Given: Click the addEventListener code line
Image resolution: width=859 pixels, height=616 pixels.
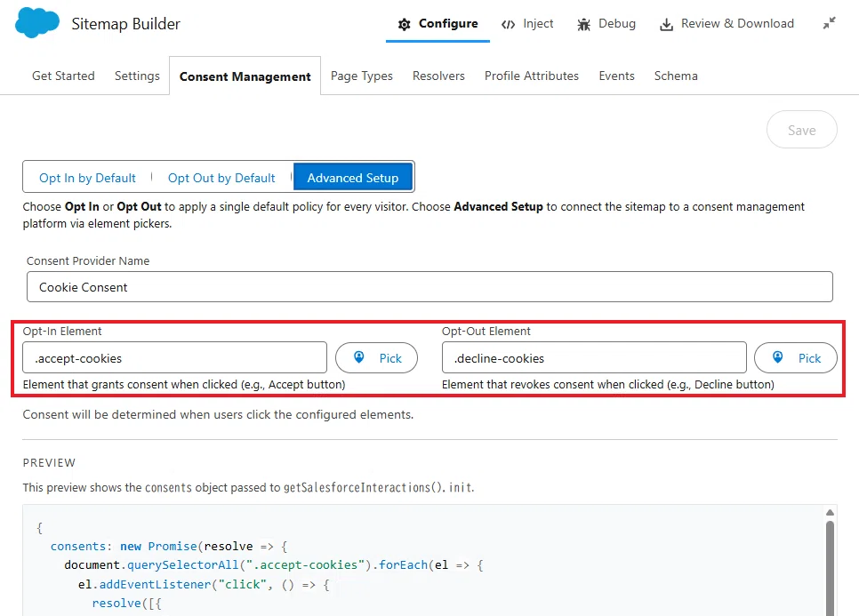Looking at the screenshot, I should pos(204,584).
